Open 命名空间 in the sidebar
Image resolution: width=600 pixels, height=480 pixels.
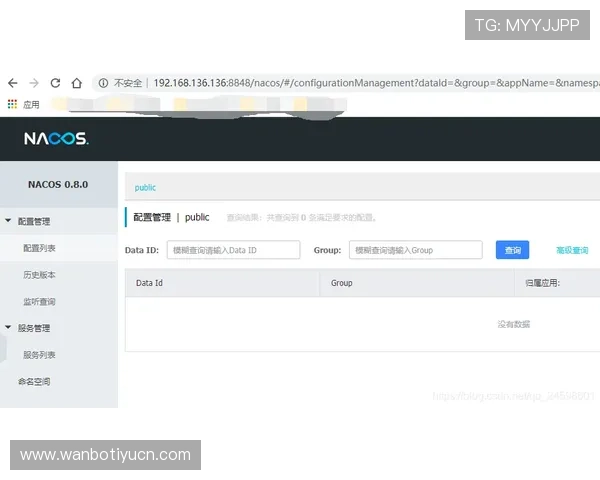point(34,382)
